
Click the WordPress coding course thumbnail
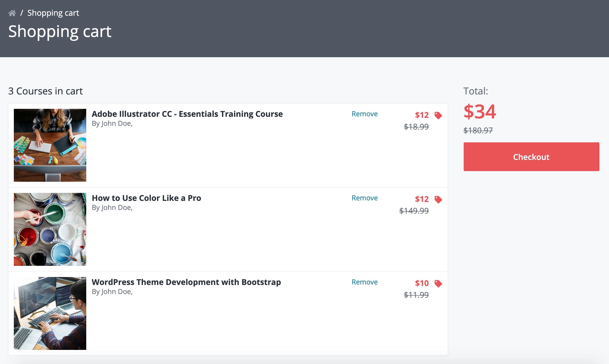pos(50,313)
